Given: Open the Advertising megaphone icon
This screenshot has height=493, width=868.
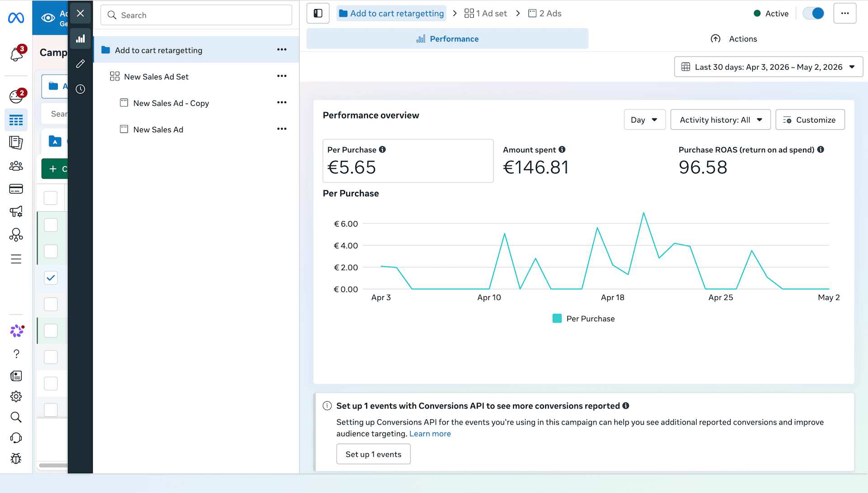Looking at the screenshot, I should [16, 212].
